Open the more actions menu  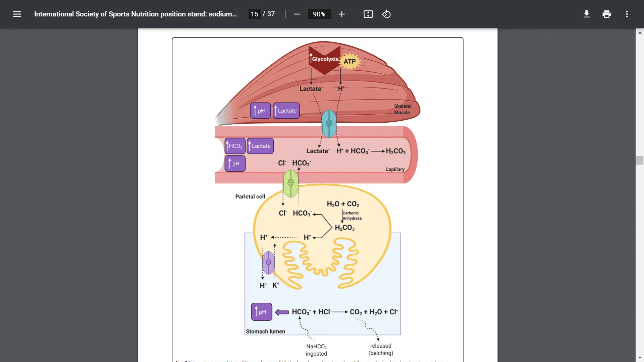coord(627,14)
